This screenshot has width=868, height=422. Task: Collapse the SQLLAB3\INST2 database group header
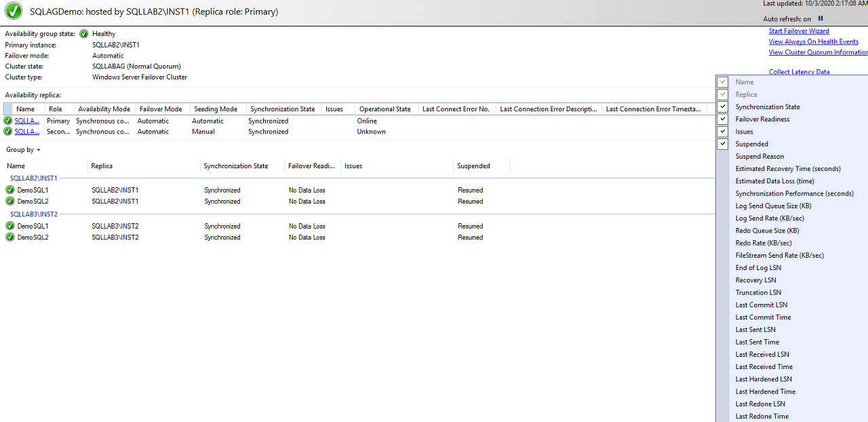point(33,214)
